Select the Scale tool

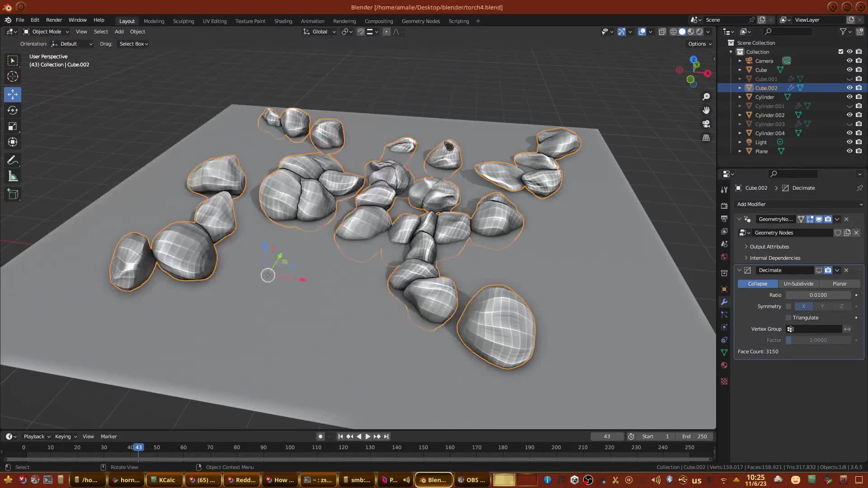point(13,127)
